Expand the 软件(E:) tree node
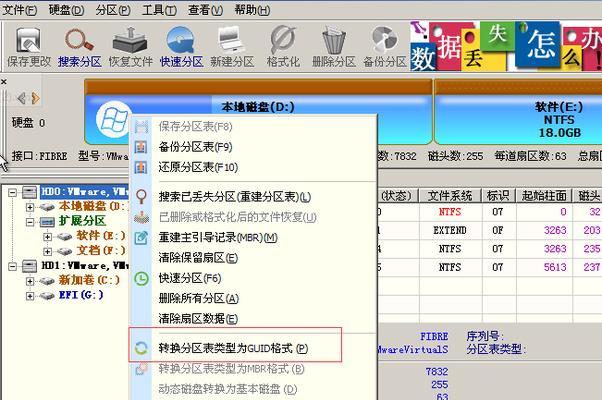Viewport: 602px width, 400px height. 49,236
